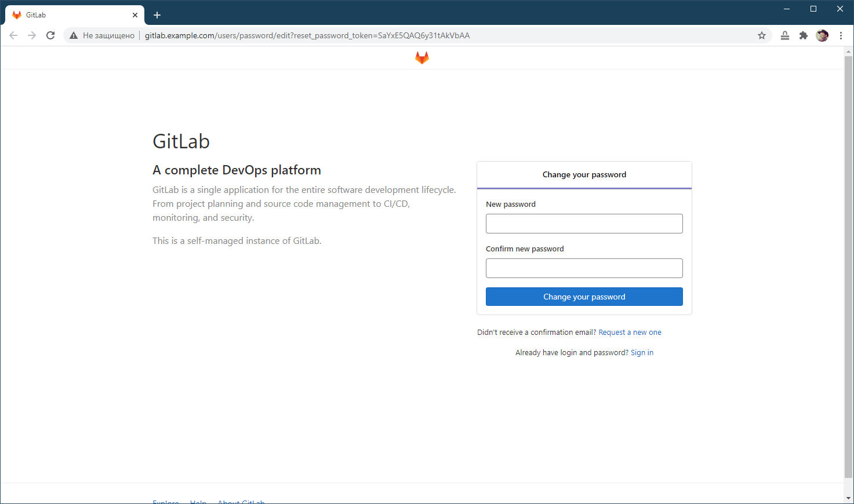Open the browser profile avatar
854x504 pixels.
click(x=822, y=35)
